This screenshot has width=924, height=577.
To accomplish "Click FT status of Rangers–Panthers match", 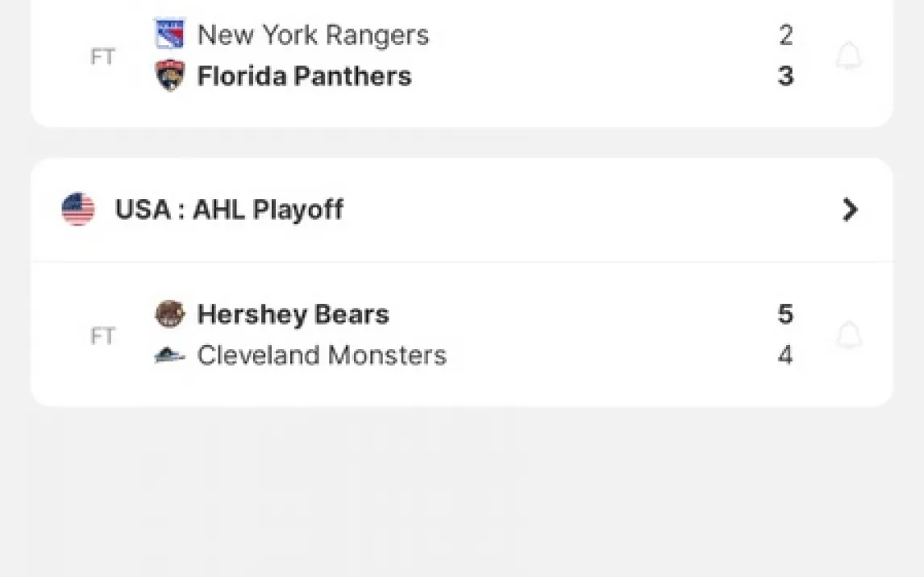I will click(102, 57).
